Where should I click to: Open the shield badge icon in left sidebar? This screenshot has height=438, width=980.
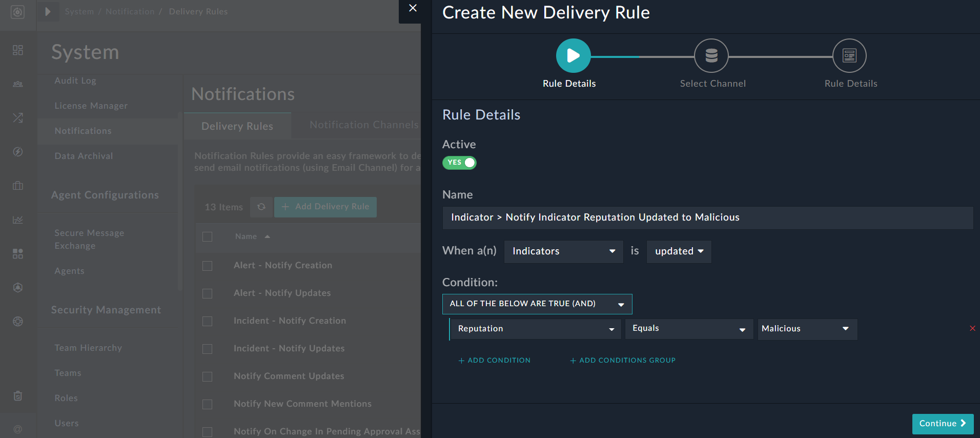[18, 288]
